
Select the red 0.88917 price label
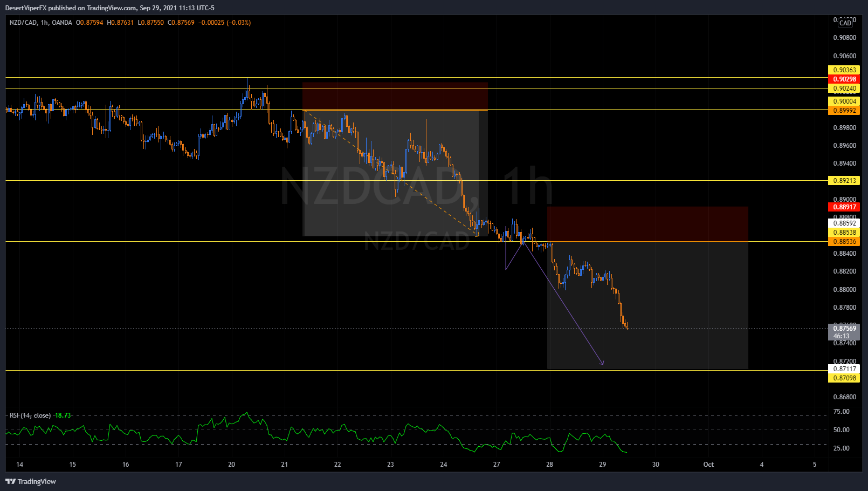(844, 207)
